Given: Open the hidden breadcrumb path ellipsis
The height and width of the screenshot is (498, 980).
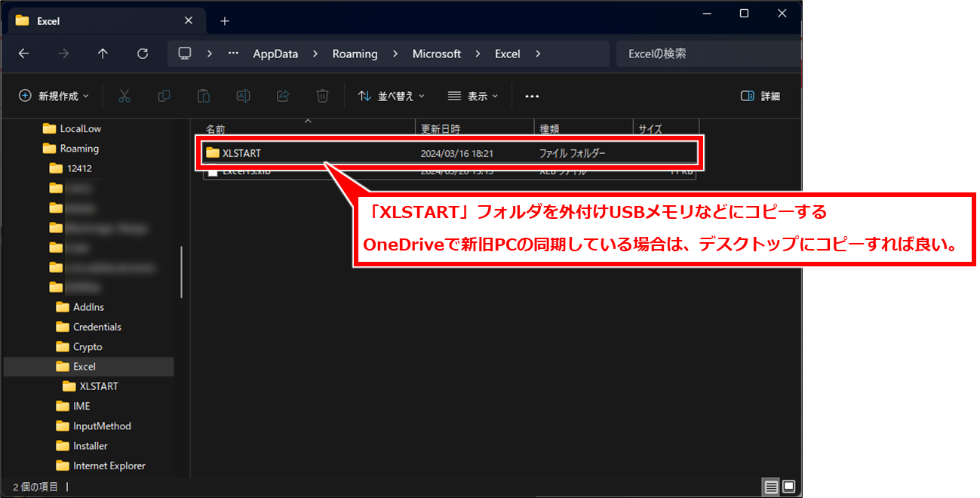Looking at the screenshot, I should (x=233, y=54).
